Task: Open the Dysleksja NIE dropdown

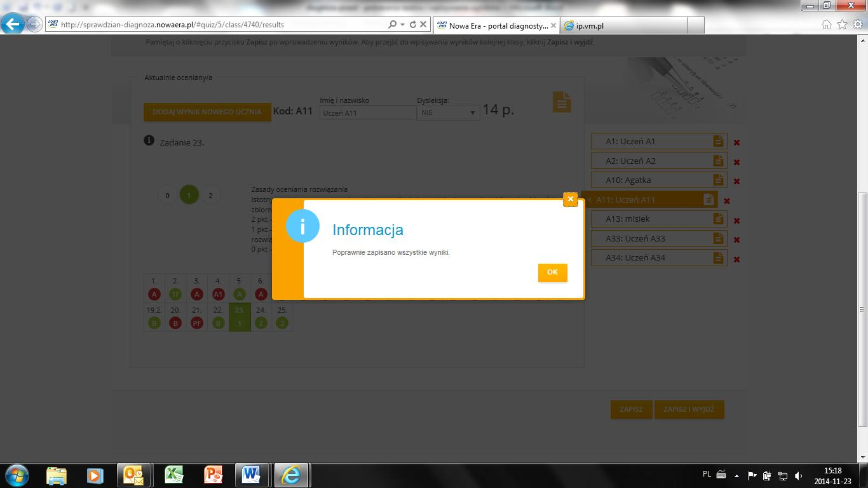Action: pos(448,112)
